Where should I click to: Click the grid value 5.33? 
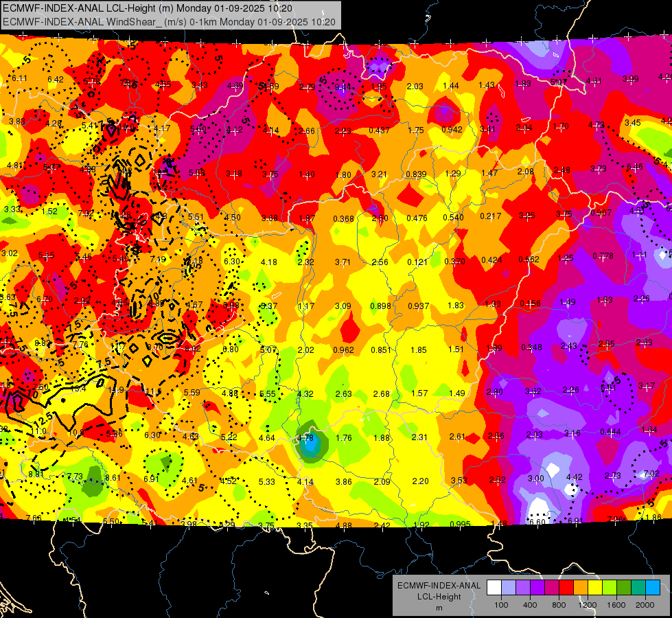point(266,481)
